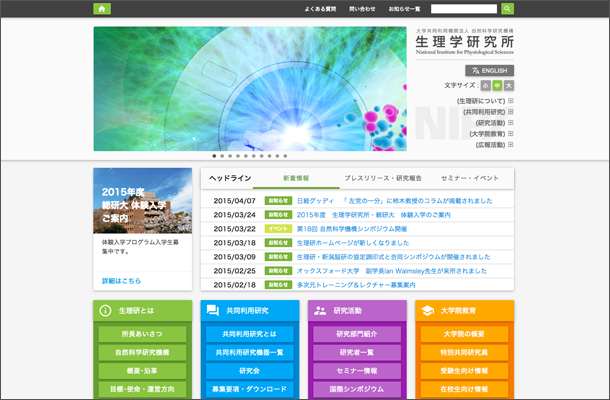The image size is (610, 400).
Task: Click the green search magnifier button
Action: [x=507, y=9]
